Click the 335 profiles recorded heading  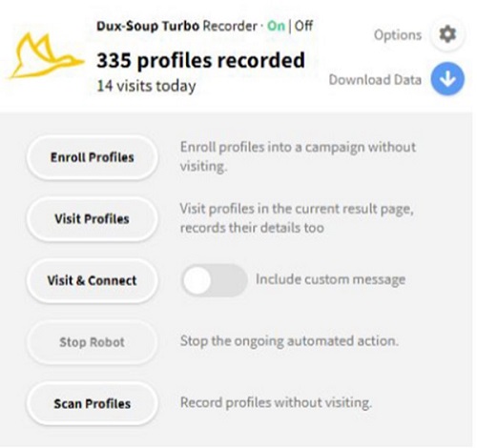pyautogui.click(x=200, y=60)
